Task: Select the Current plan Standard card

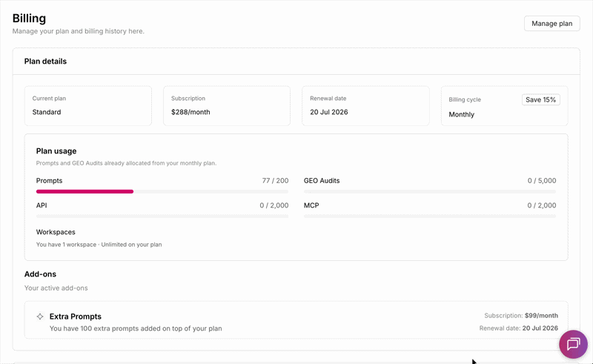Action: click(x=88, y=105)
